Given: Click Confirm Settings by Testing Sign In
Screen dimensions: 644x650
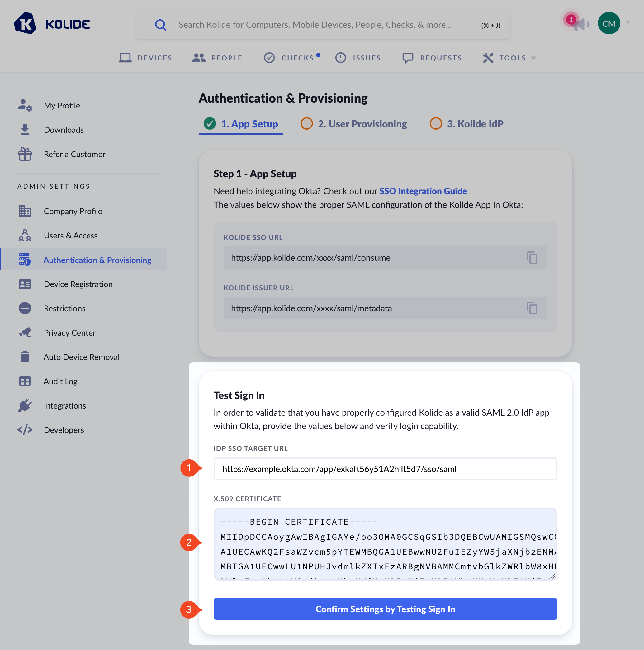Looking at the screenshot, I should [x=386, y=609].
